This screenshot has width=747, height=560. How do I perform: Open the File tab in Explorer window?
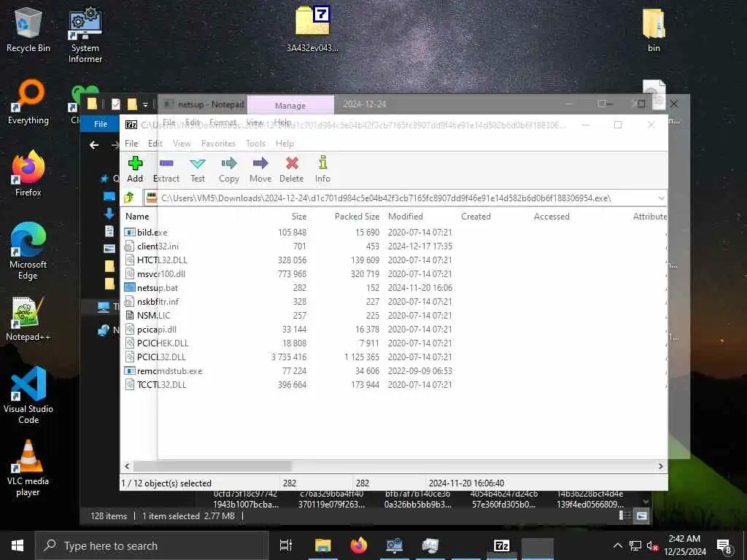101,124
